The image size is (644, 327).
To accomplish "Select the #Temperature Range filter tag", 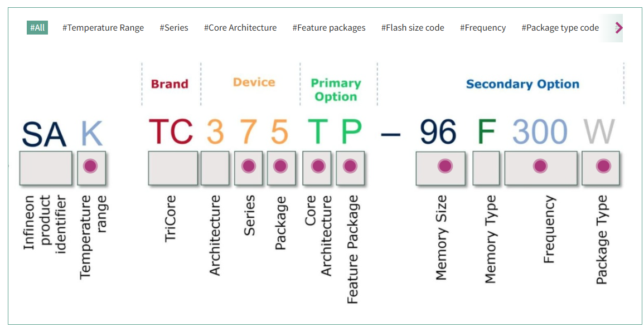I will 103,28.
